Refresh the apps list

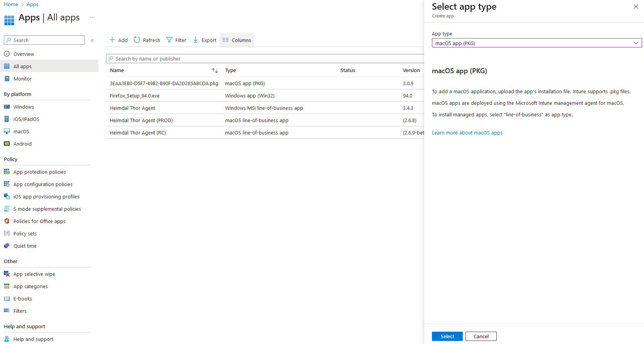[x=147, y=40]
